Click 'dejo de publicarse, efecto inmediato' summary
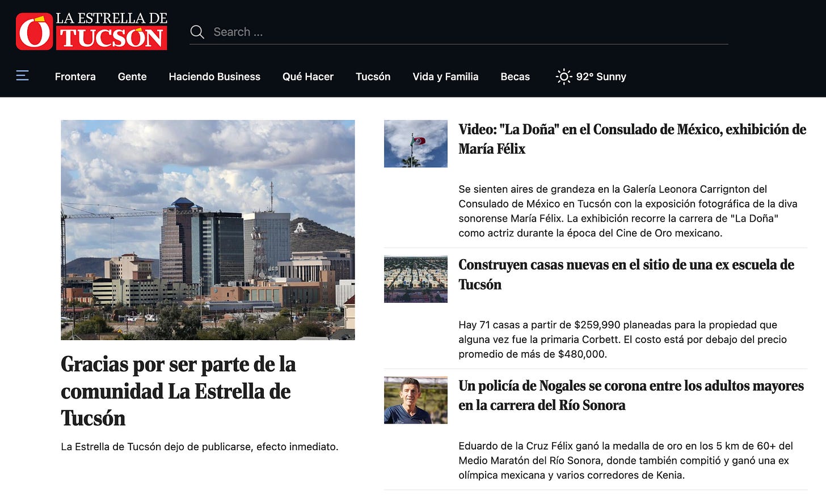Viewport: 826px width, 504px height. pyautogui.click(x=200, y=447)
